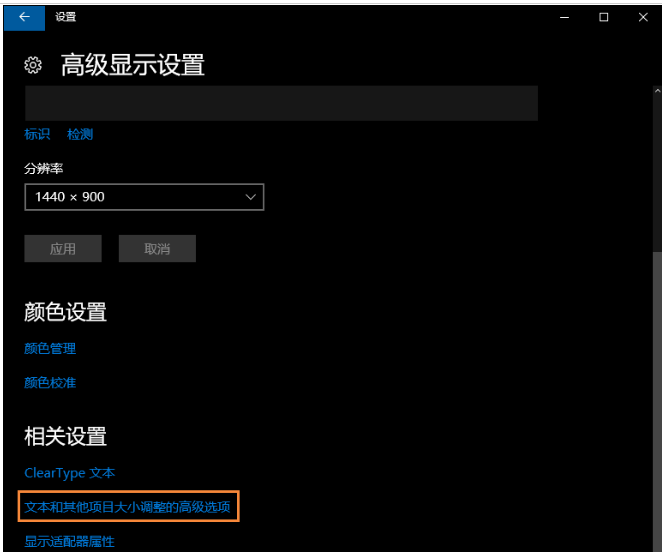The image size is (662, 552).
Task: Close the 设置 window
Action: (643, 17)
